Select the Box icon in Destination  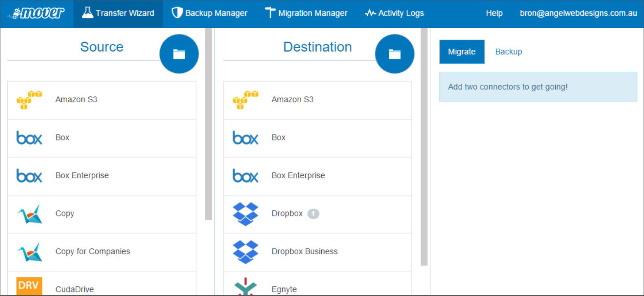point(245,138)
